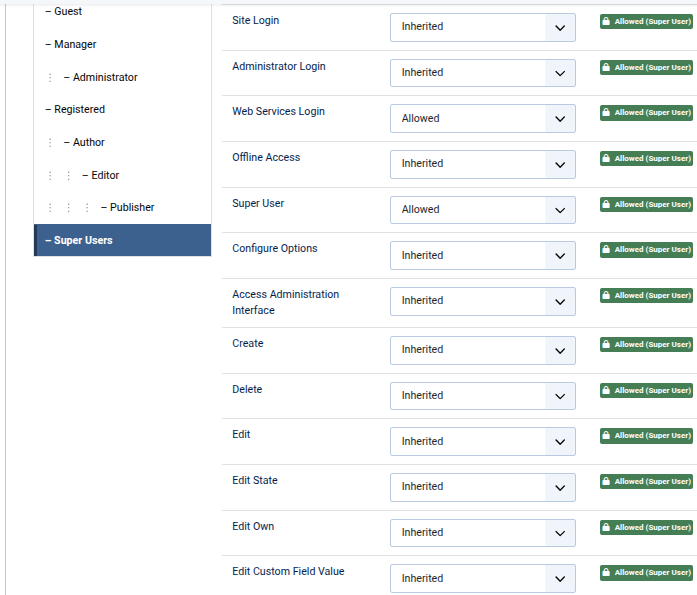Click the drag handle dots beside Administrator
The image size is (697, 595).
tap(49, 77)
